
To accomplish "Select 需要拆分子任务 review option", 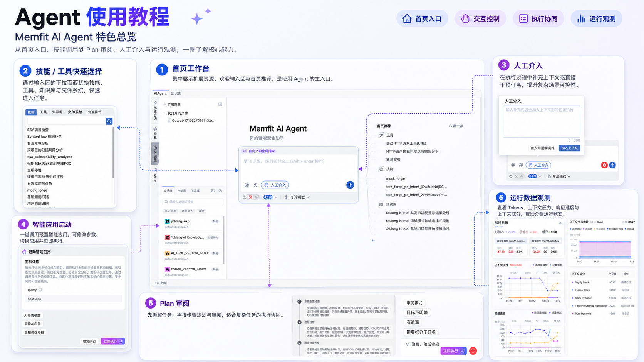I will (x=421, y=332).
